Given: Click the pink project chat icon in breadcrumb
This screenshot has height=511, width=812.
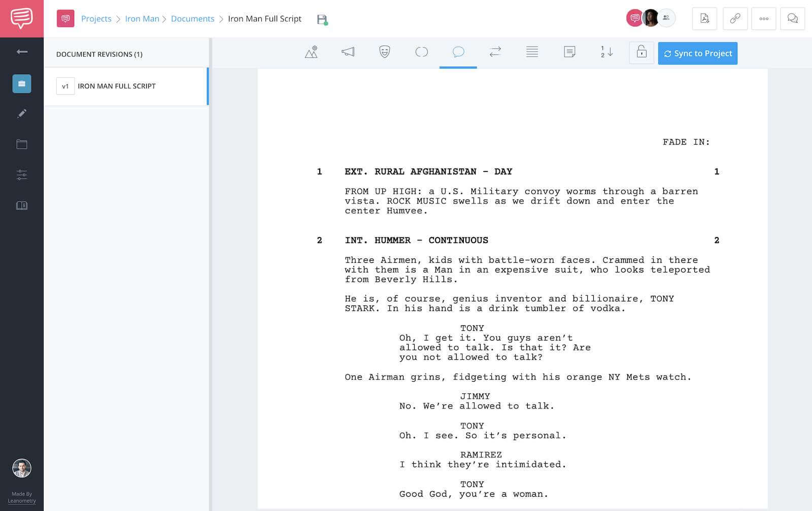Looking at the screenshot, I should click(65, 19).
